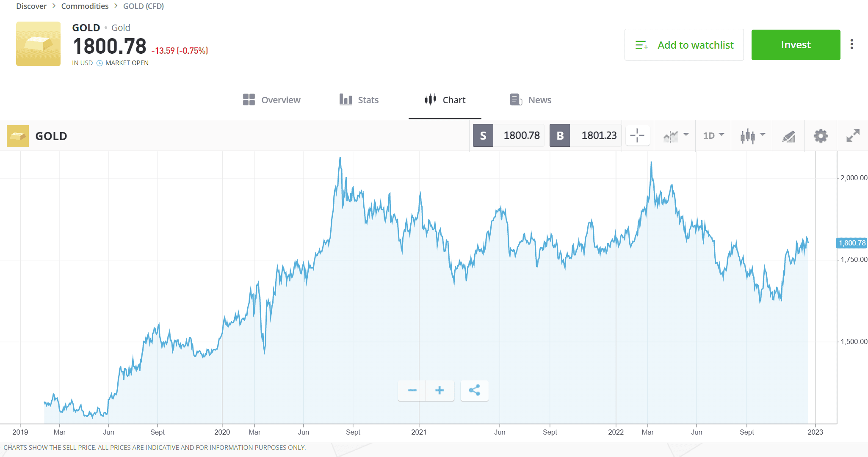Click Sell price 1800.78 button
The image size is (868, 457).
coord(508,135)
